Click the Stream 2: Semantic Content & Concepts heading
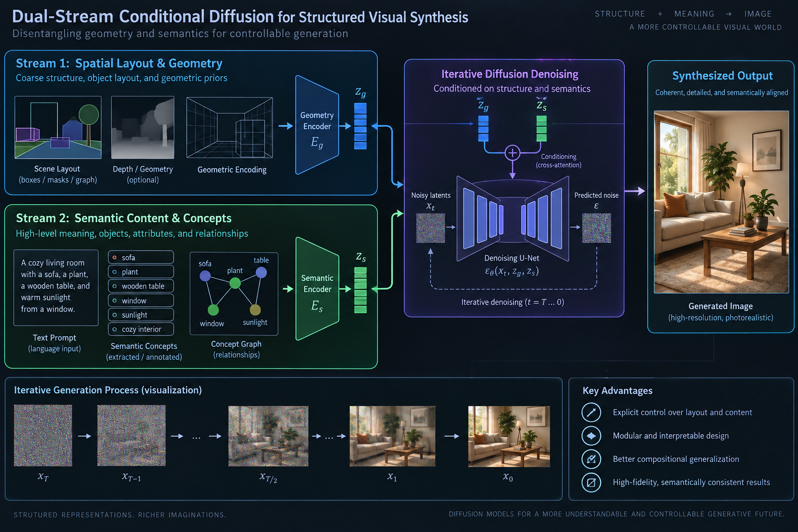 coord(124,218)
